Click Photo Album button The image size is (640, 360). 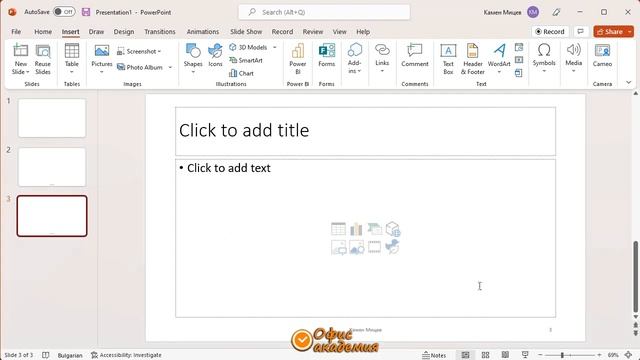point(140,67)
